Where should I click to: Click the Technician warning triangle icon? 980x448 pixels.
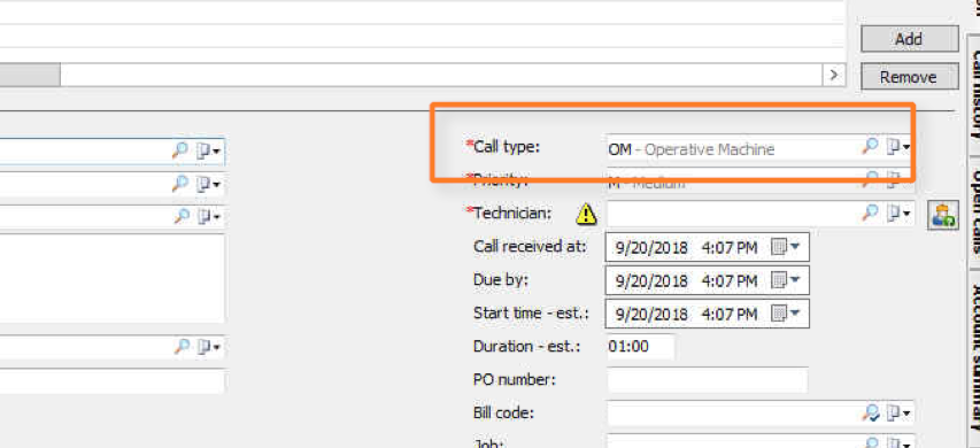pyautogui.click(x=586, y=214)
